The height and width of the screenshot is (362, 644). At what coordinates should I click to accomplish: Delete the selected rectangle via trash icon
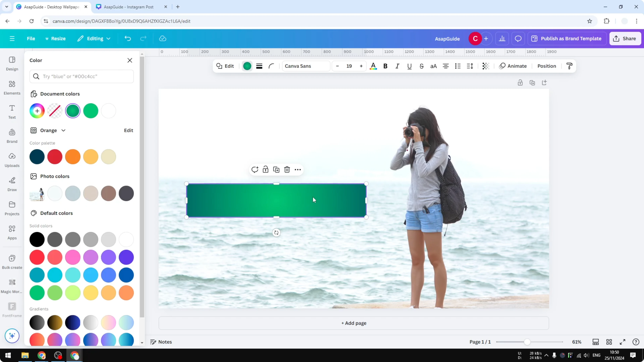287,169
